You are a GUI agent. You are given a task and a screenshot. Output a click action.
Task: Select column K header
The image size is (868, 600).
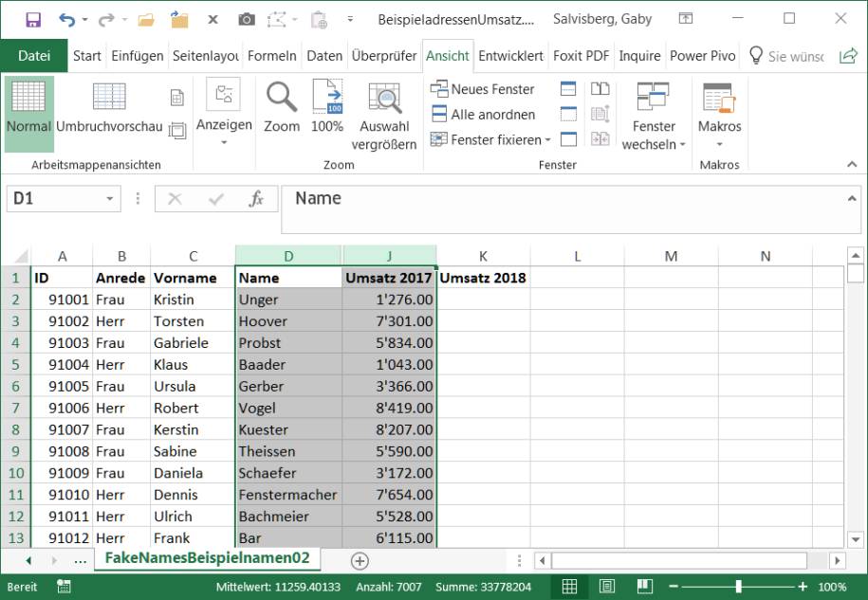483,256
